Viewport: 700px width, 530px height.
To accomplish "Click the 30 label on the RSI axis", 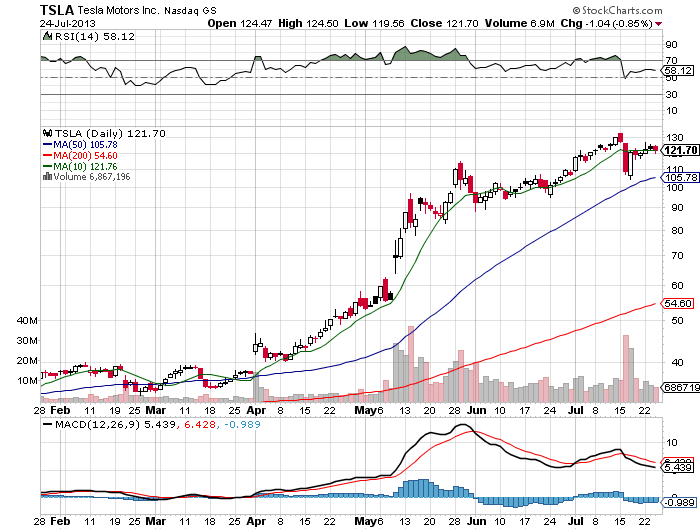I will point(671,95).
